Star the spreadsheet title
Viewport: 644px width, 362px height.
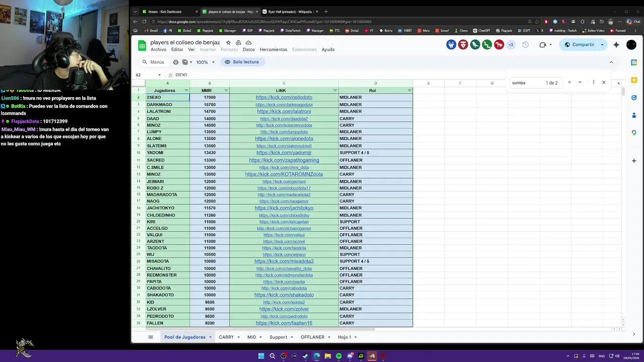coord(228,43)
